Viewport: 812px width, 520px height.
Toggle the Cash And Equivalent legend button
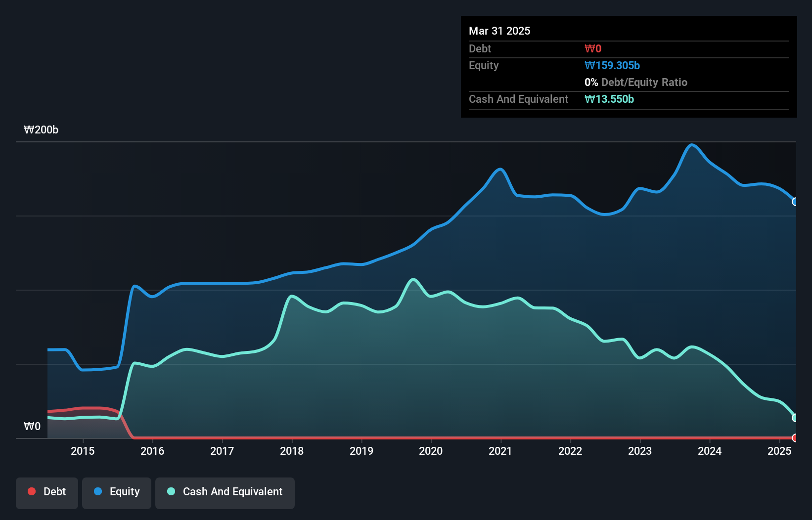(225, 493)
